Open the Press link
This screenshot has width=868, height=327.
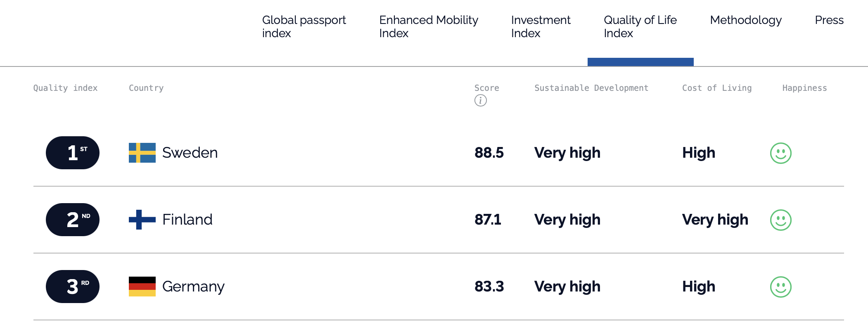pos(829,20)
